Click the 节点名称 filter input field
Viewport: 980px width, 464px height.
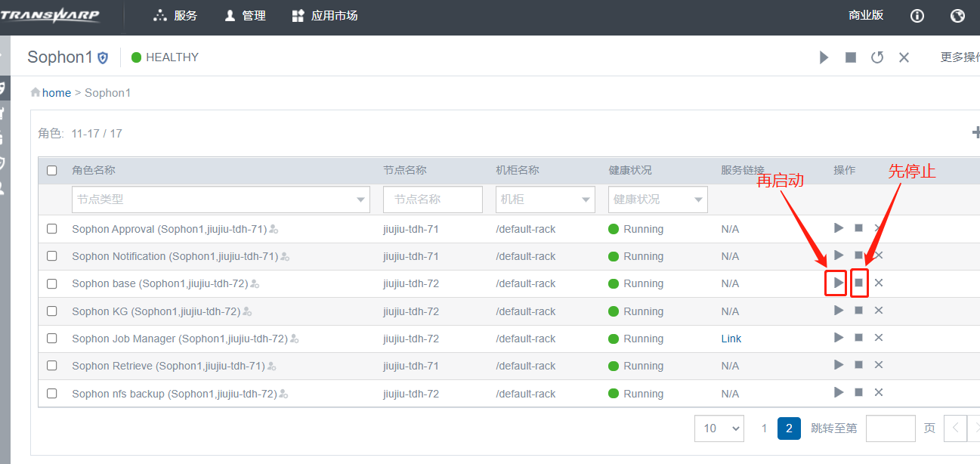pos(433,200)
